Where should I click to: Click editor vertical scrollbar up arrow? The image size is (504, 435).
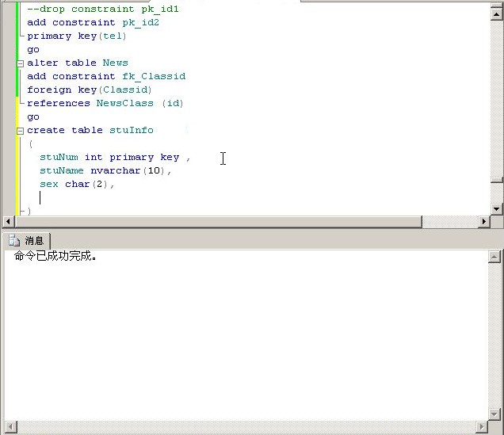point(497,13)
